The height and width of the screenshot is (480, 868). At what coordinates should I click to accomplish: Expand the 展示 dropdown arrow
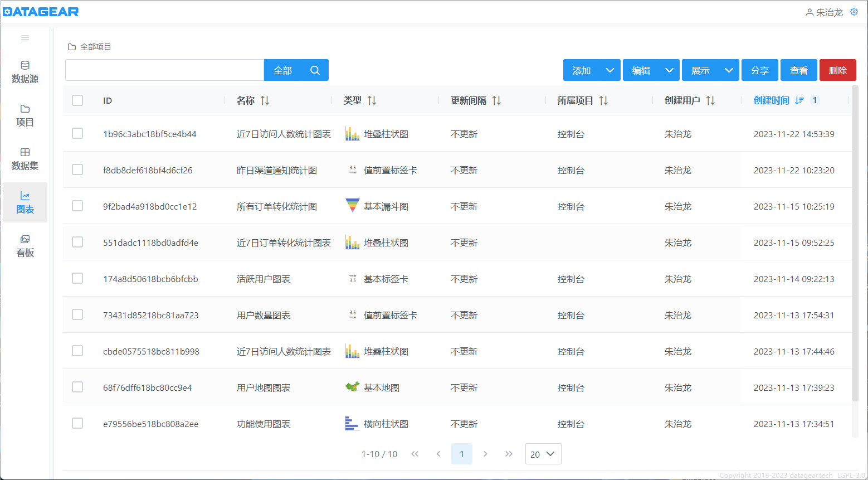point(729,70)
